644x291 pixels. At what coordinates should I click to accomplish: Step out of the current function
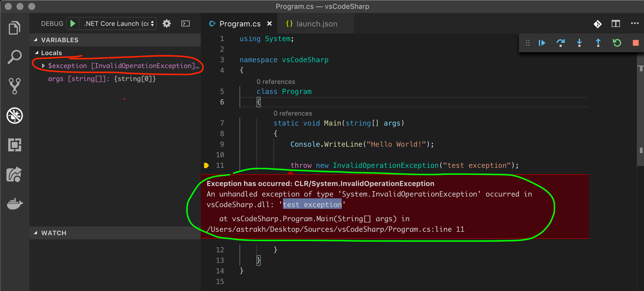(x=598, y=43)
